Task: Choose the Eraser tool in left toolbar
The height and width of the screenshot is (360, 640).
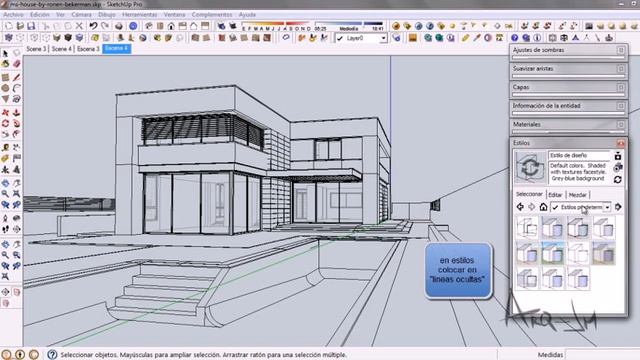Action: click(x=16, y=64)
